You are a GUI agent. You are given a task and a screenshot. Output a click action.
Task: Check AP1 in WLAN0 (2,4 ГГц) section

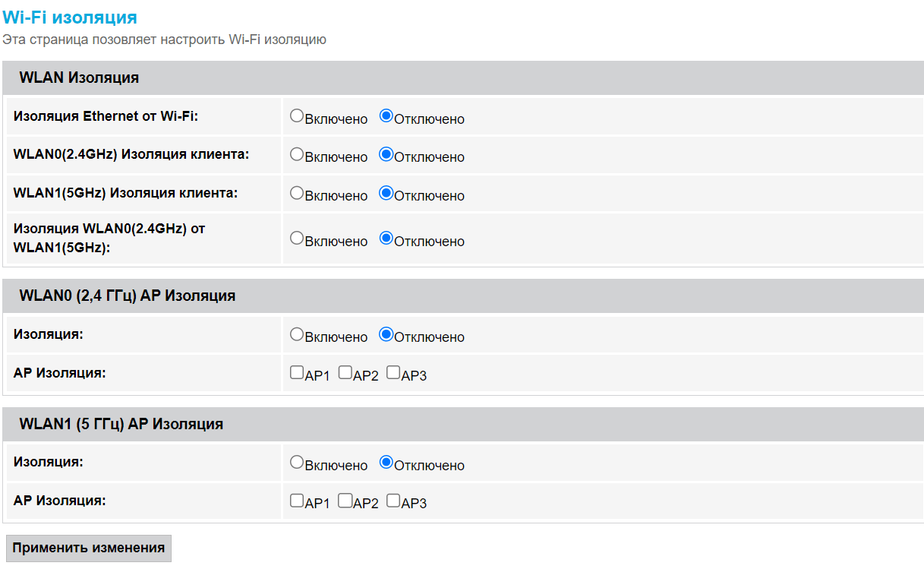[297, 372]
